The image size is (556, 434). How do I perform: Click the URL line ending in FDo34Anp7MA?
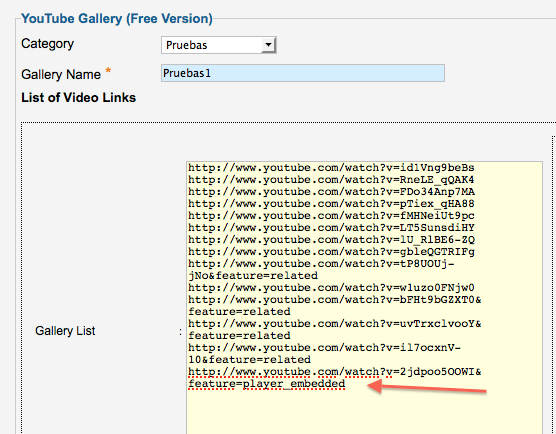(x=331, y=192)
